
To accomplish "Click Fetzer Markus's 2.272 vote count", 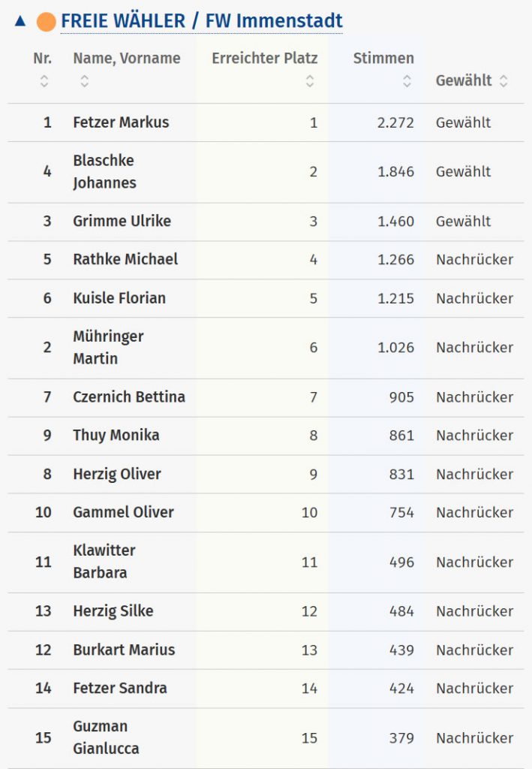I will pyautogui.click(x=395, y=122).
